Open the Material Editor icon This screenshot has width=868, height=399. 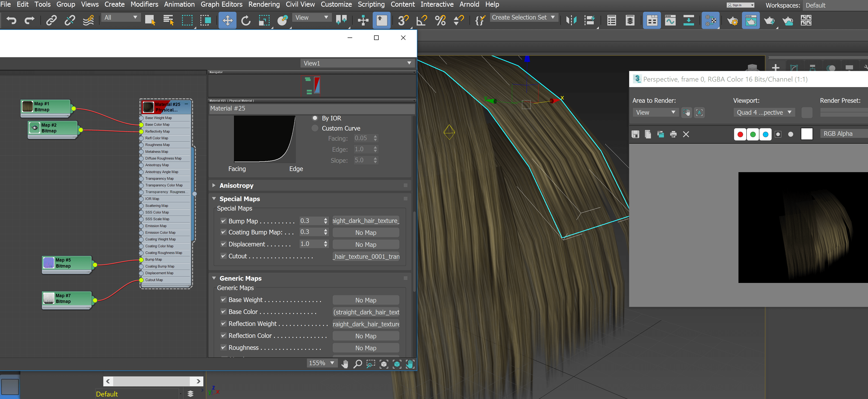pos(710,20)
